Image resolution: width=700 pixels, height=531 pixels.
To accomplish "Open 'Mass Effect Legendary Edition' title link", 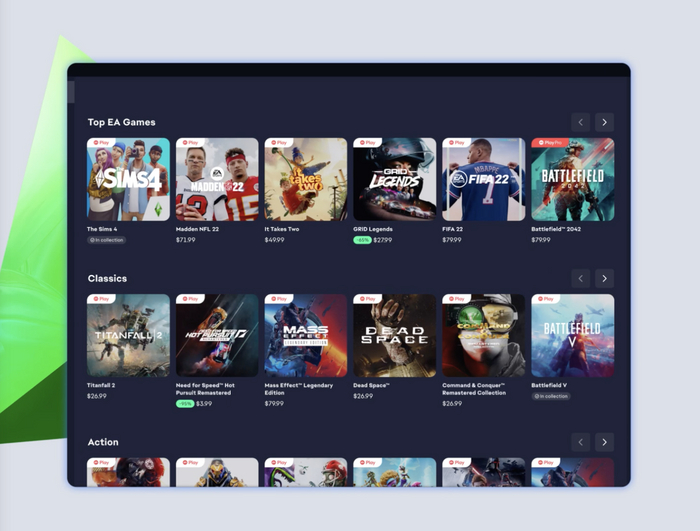I will pos(299,389).
